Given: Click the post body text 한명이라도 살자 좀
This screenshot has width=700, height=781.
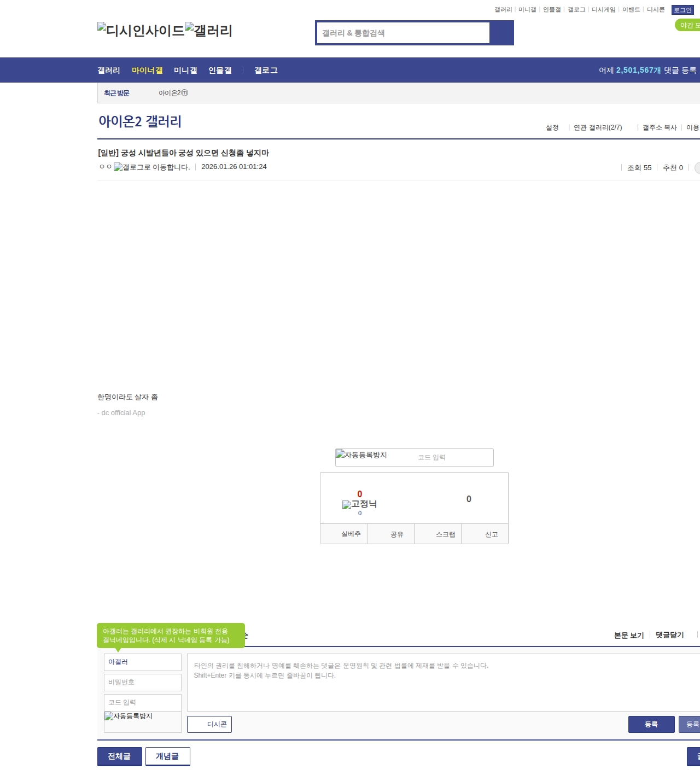Looking at the screenshot, I should tap(127, 397).
